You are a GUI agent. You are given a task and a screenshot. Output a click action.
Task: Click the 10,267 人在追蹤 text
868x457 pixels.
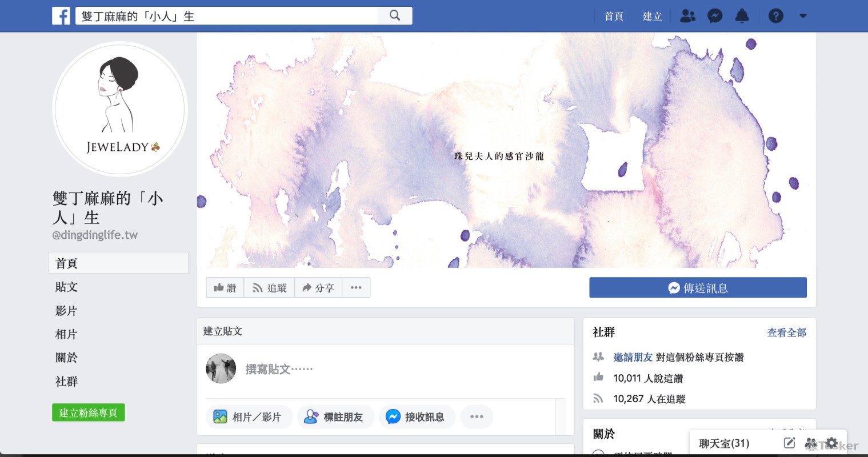(x=649, y=399)
